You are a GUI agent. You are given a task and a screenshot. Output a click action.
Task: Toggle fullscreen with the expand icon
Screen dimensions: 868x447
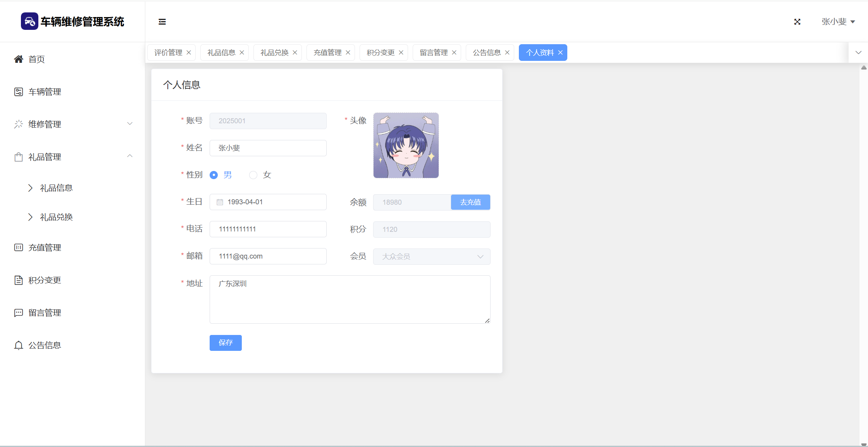[x=797, y=22]
